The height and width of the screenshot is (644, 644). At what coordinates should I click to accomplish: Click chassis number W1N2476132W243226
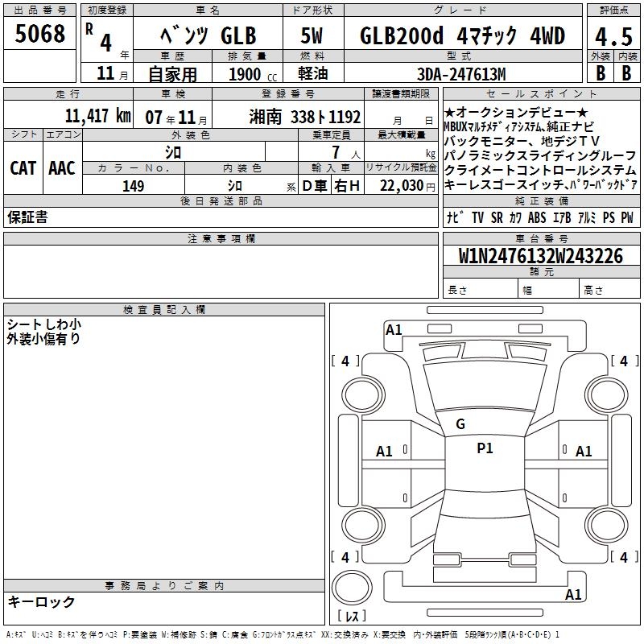point(540,256)
